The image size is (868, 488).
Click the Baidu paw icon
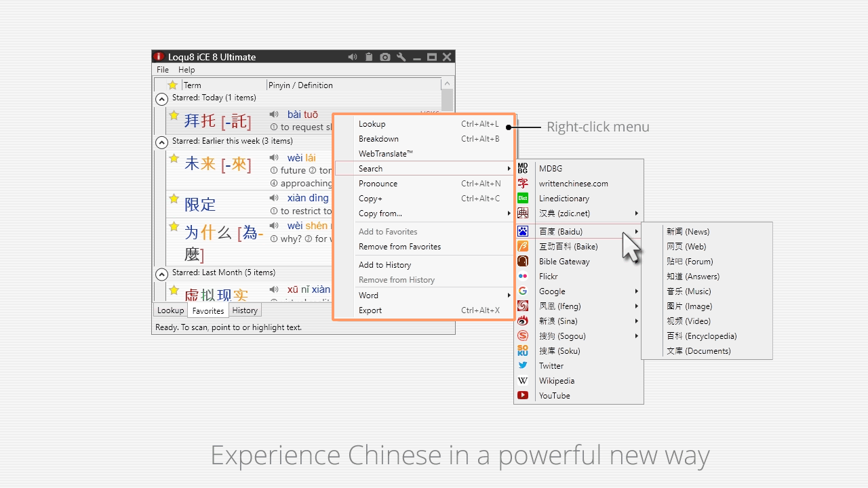coord(523,231)
